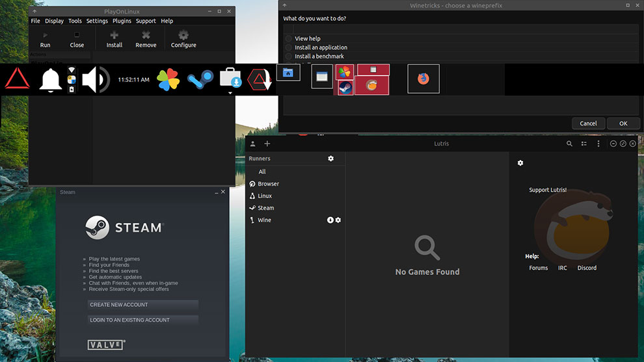This screenshot has width=644, height=362.
Task: Click the 11:52:11 AM clock
Action: [x=133, y=80]
